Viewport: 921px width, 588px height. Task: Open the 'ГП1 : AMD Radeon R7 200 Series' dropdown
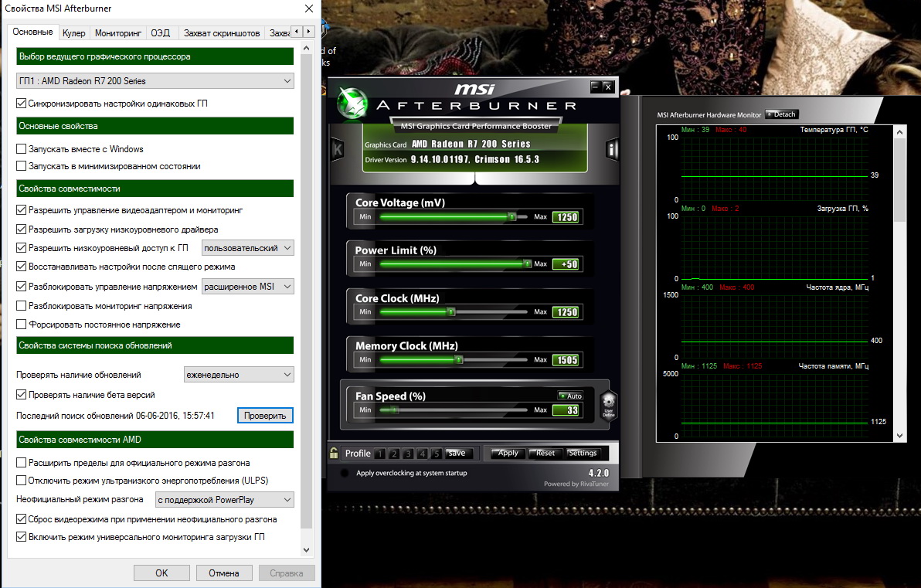155,81
